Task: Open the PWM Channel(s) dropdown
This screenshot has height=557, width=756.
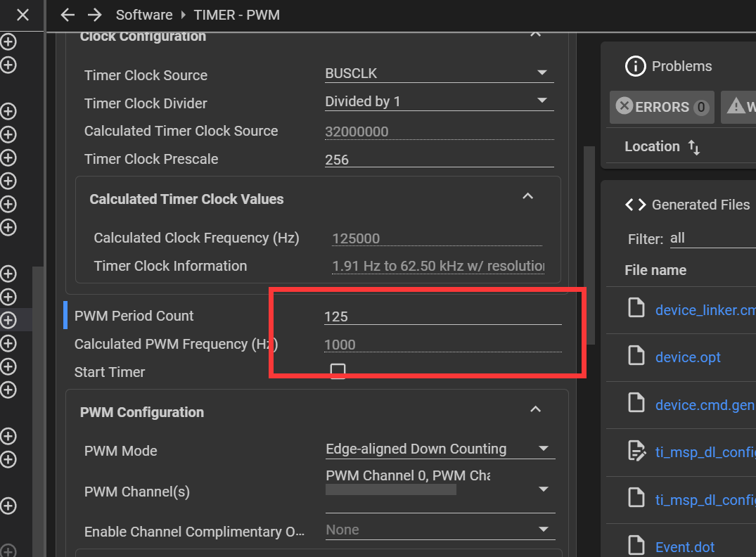Action: (x=543, y=489)
